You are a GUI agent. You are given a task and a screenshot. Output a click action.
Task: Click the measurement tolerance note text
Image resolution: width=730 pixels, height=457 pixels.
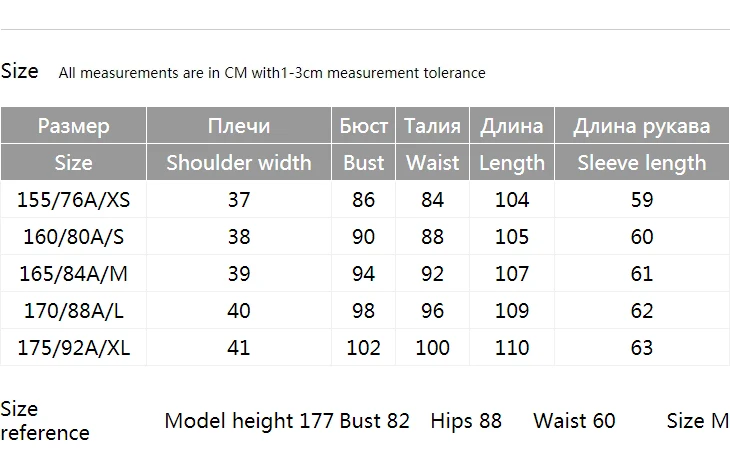pos(272,73)
